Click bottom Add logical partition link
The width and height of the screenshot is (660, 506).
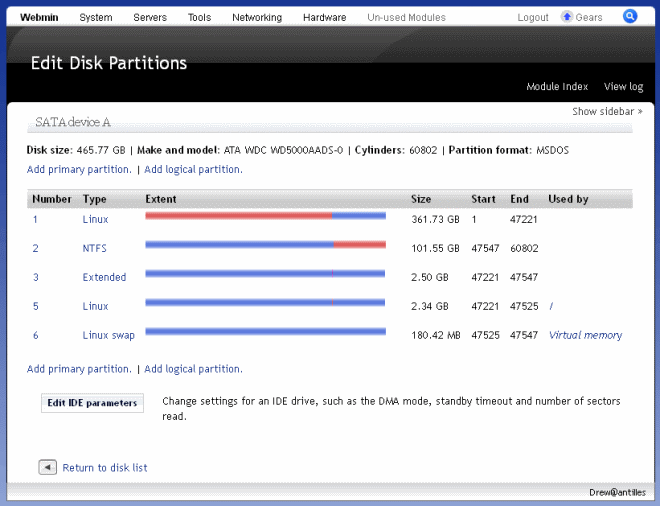pos(193,369)
